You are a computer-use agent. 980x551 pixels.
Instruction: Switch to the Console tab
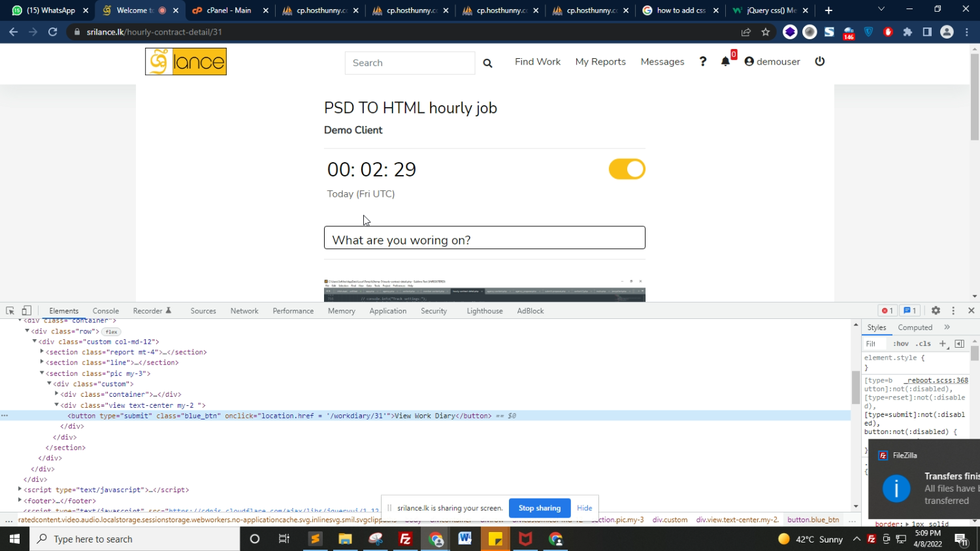point(105,311)
